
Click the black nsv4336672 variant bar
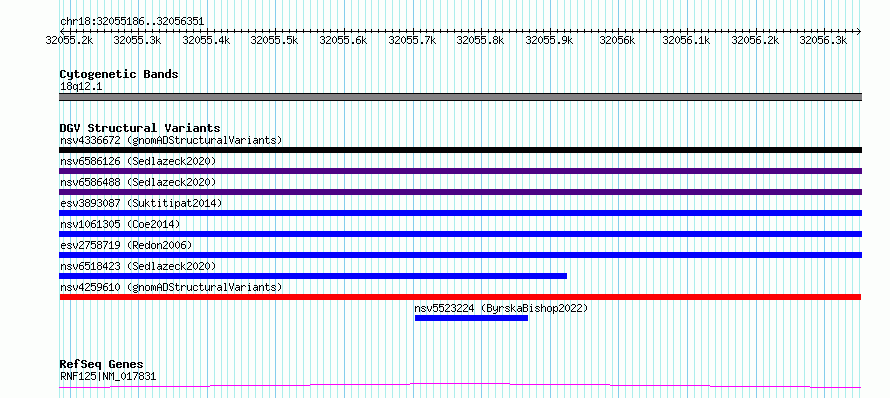pos(460,150)
